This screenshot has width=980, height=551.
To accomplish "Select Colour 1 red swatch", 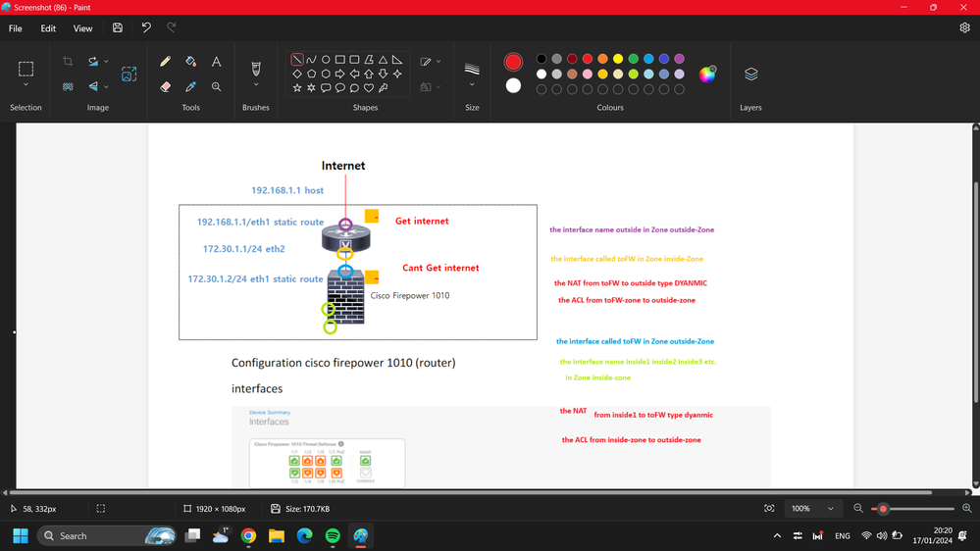I will click(513, 62).
